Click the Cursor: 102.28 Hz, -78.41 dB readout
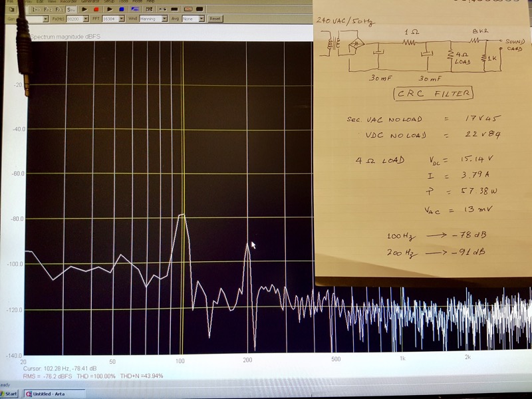This screenshot has width=532, height=399. click(60, 368)
